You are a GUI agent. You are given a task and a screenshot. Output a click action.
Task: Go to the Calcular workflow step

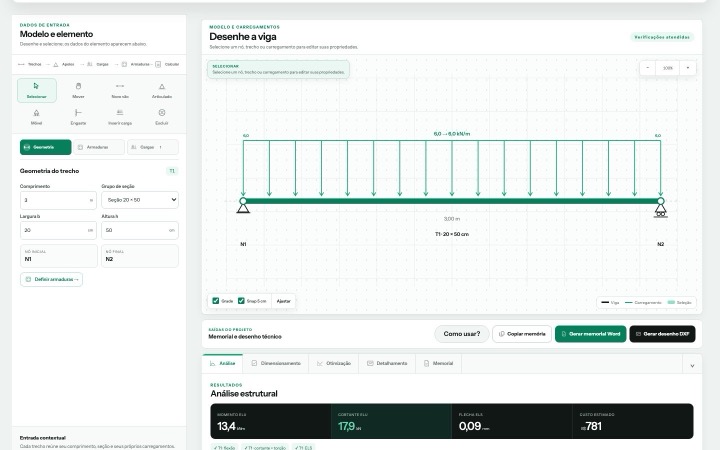[x=167, y=64]
